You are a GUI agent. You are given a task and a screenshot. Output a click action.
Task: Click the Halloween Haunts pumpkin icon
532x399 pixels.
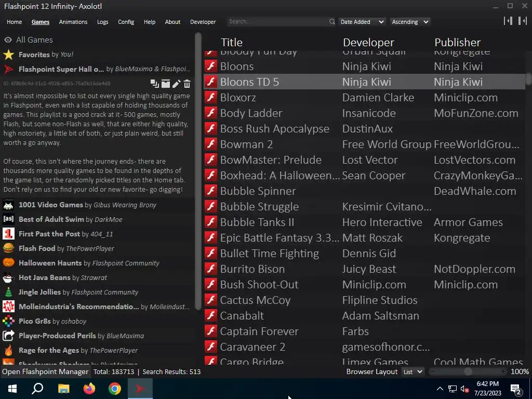8,263
